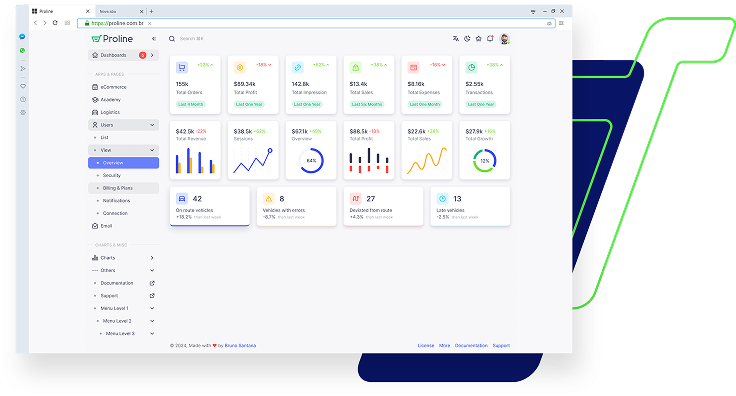Click the Total Profit coin icon
The width and height of the screenshot is (736, 396).
click(x=240, y=68)
